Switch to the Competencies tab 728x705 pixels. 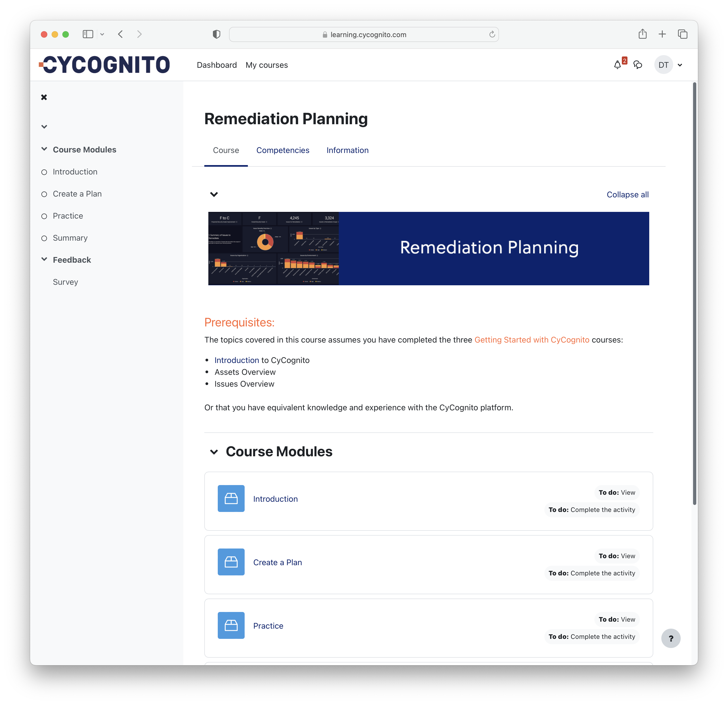coord(283,150)
